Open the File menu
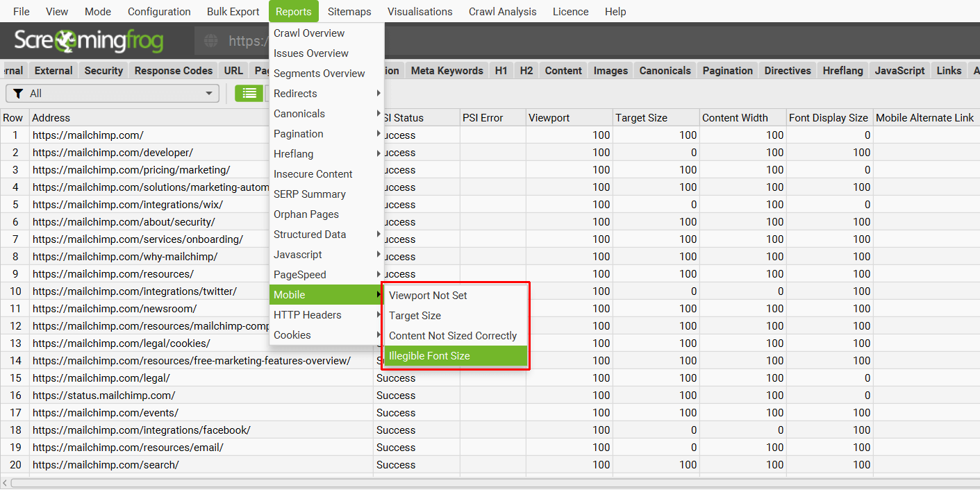The height and width of the screenshot is (492, 980). 22,11
